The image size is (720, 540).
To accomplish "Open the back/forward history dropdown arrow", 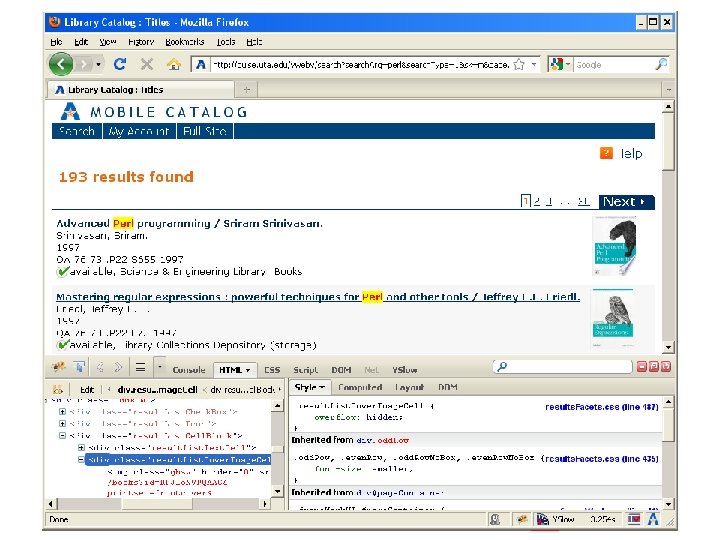I will [98, 64].
